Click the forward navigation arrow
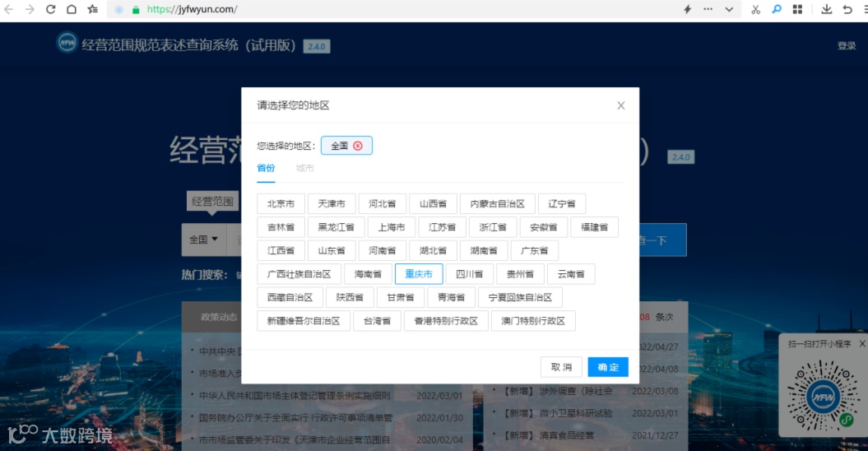 click(x=30, y=9)
